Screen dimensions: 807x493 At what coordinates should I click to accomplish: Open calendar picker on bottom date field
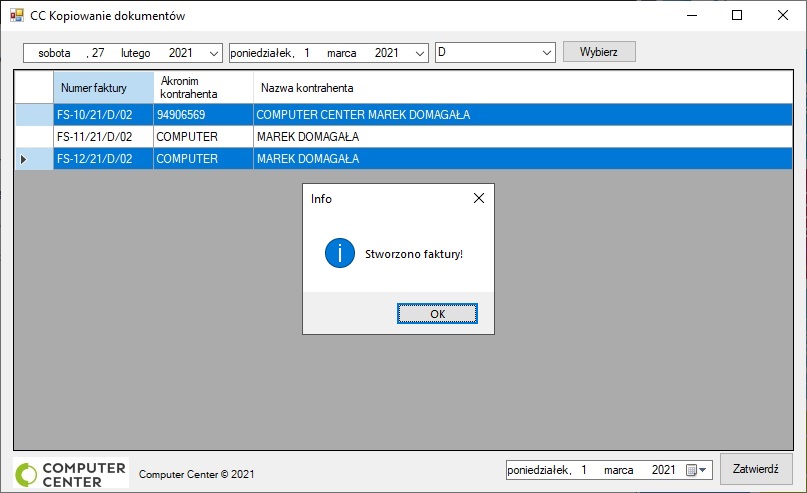pos(697,470)
